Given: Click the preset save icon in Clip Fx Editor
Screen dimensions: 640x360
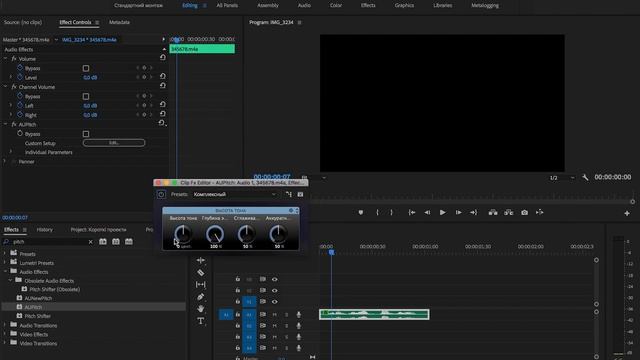Looking at the screenshot, I should click(300, 194).
